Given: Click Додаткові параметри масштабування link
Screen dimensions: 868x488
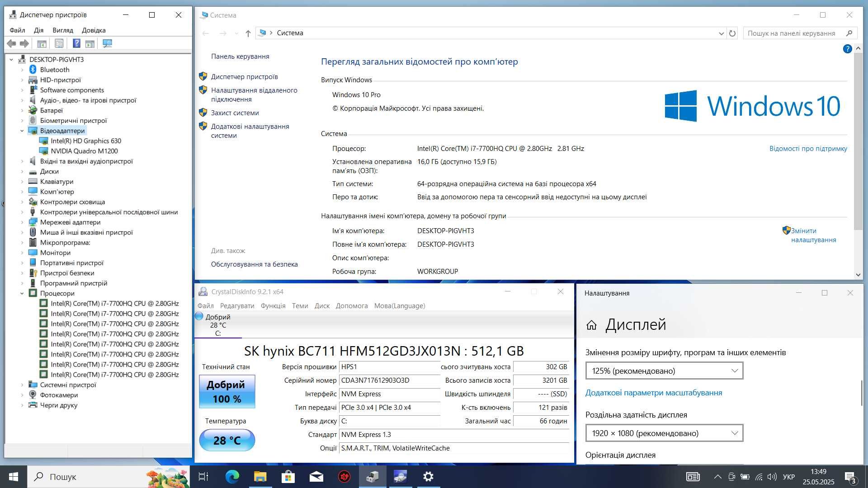Looking at the screenshot, I should tap(653, 393).
